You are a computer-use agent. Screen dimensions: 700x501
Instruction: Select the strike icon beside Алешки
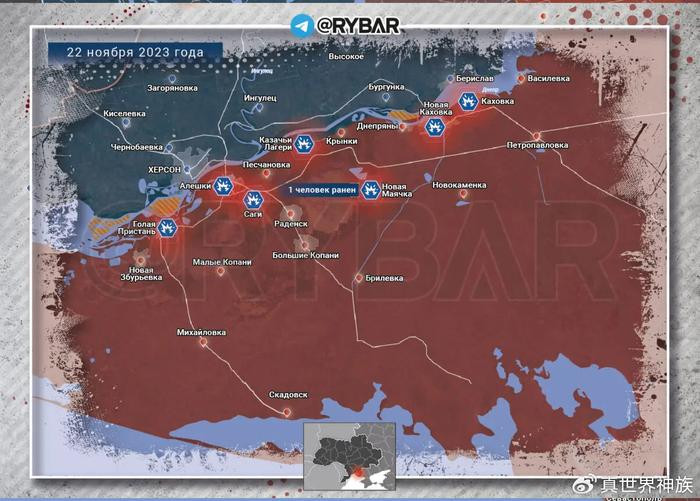pyautogui.click(x=224, y=184)
